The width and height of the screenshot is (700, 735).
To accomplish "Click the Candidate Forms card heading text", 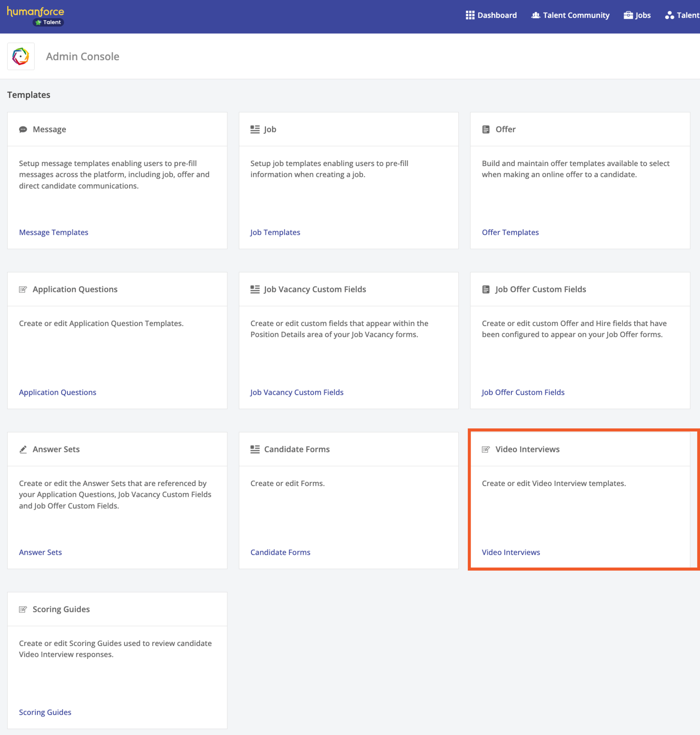I will [x=297, y=449].
